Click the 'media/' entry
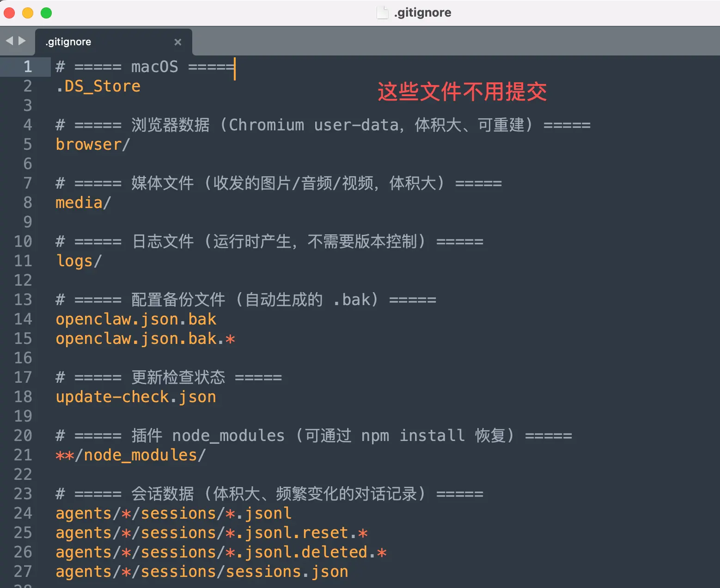This screenshot has height=588, width=720. [83, 203]
